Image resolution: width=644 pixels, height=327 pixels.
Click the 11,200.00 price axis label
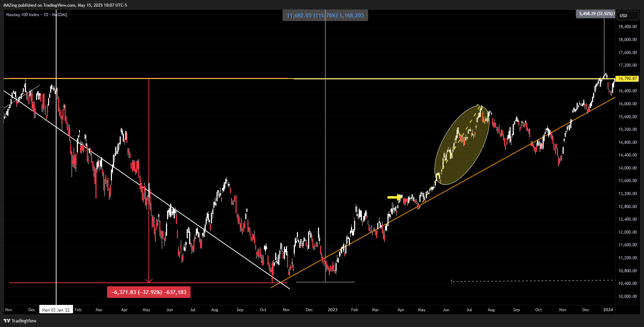point(628,258)
